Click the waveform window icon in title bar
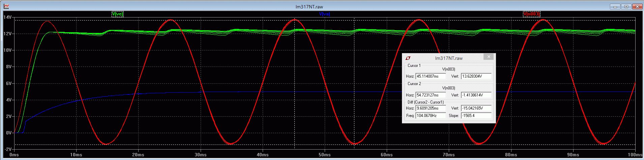The image size is (644, 160). 6,6
